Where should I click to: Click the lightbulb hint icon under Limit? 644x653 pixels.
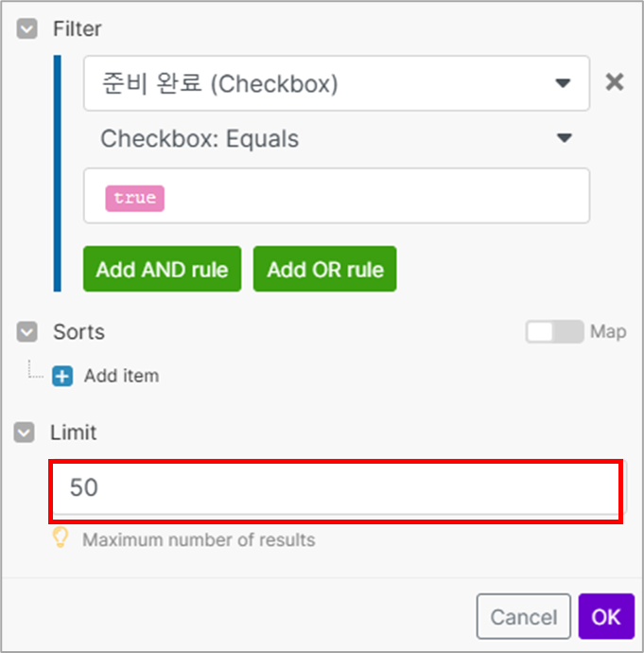coord(61,539)
